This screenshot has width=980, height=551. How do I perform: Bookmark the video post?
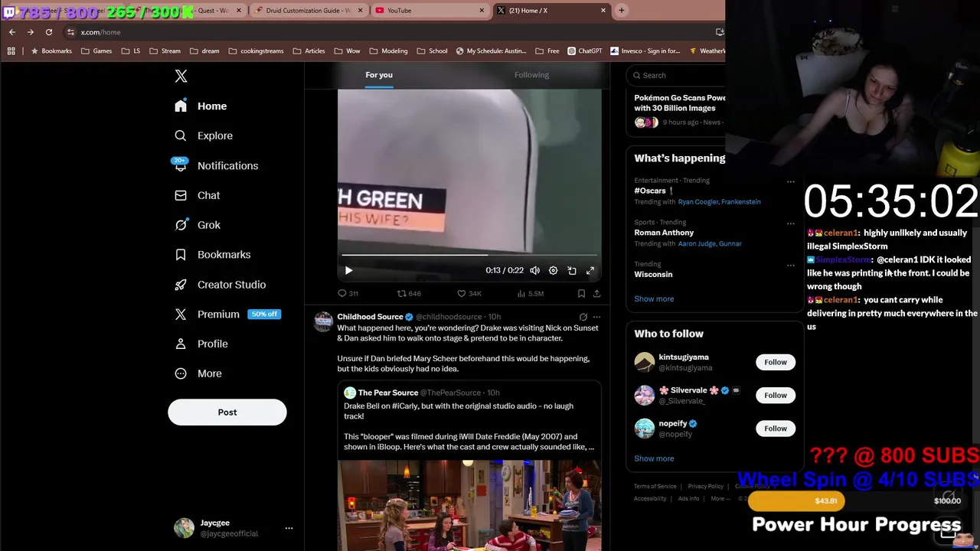click(581, 293)
